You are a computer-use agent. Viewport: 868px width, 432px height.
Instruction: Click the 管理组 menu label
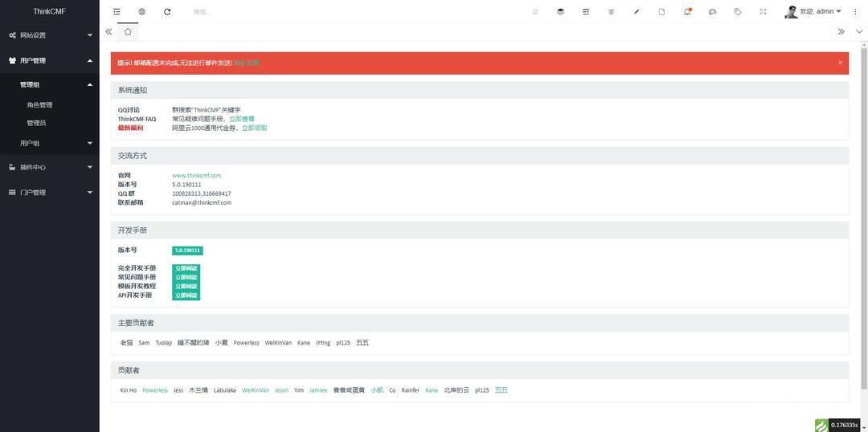[30, 84]
